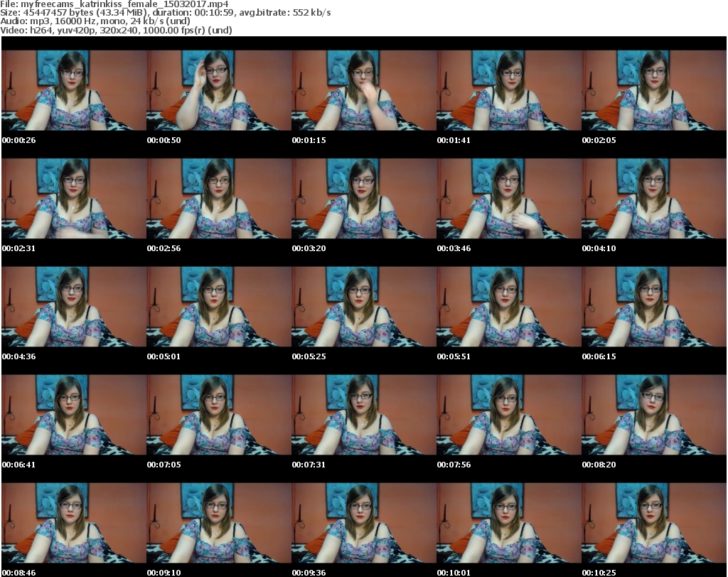The height and width of the screenshot is (577, 728).
Task: Select the Size and duration info line
Action: [x=165, y=13]
